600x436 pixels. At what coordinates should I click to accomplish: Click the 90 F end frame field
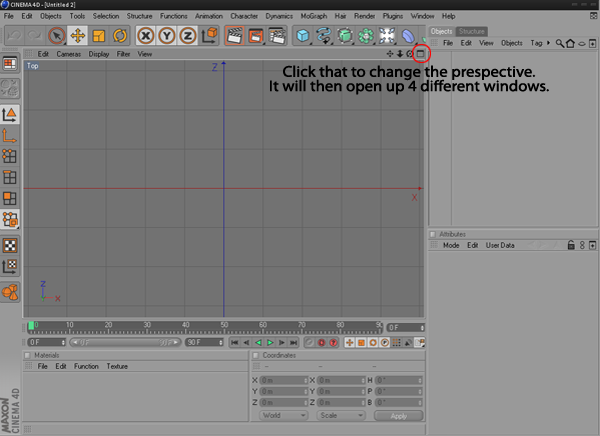coord(204,343)
